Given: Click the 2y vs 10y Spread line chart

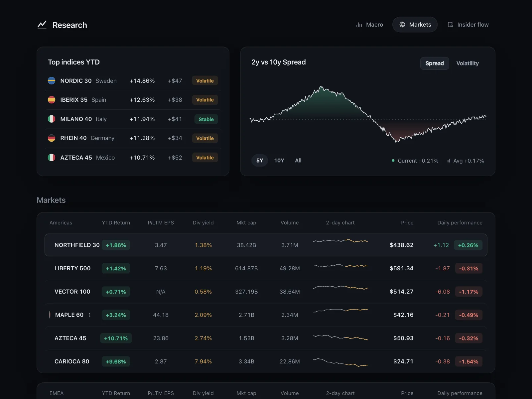Looking at the screenshot, I should [368, 114].
